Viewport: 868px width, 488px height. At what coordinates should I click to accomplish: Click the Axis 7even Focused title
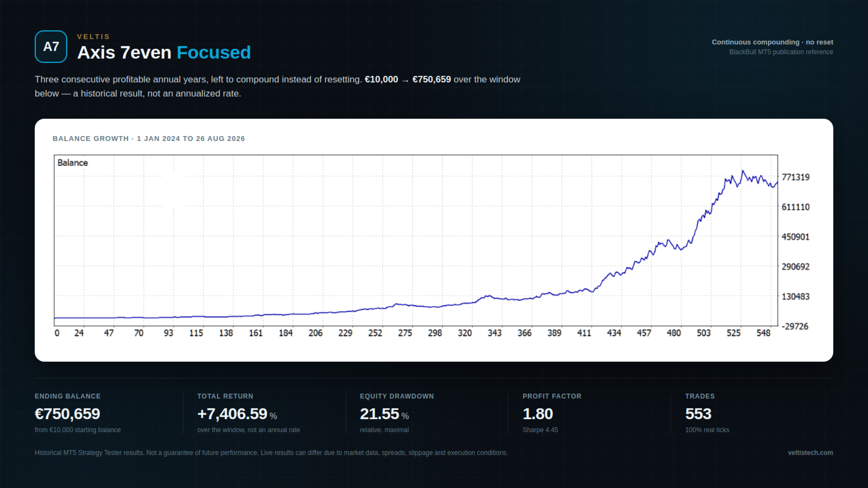click(164, 53)
